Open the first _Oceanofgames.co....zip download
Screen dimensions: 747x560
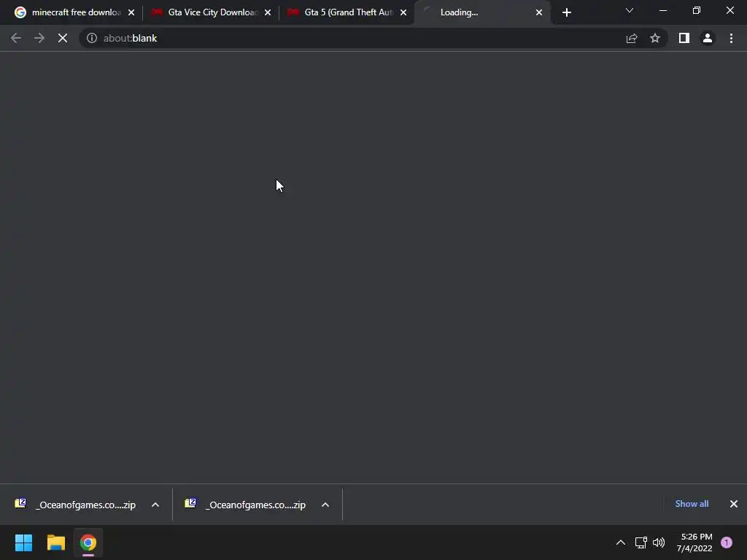76,505
